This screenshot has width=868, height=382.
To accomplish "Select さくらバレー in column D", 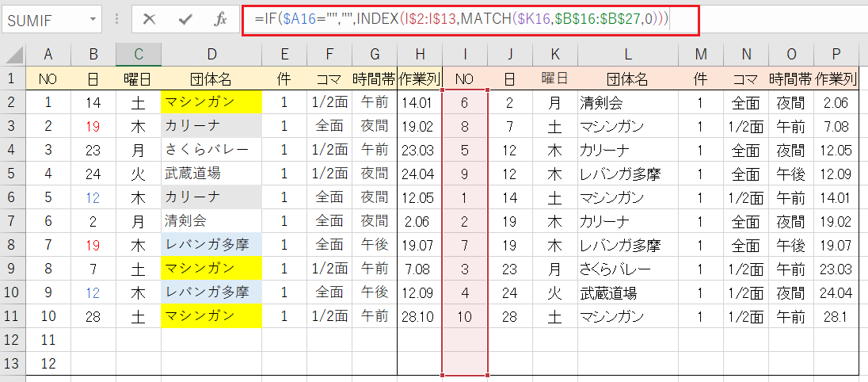I will click(x=211, y=150).
